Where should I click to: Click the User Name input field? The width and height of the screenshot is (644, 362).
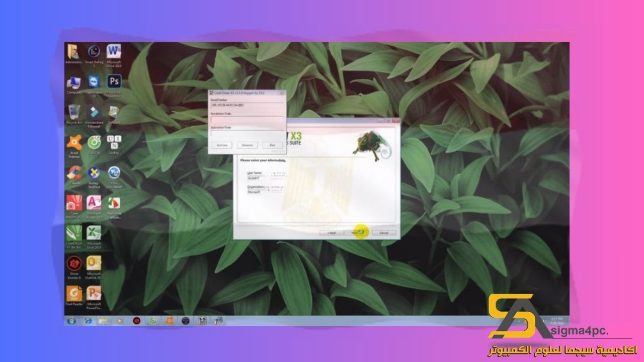[x=266, y=178]
